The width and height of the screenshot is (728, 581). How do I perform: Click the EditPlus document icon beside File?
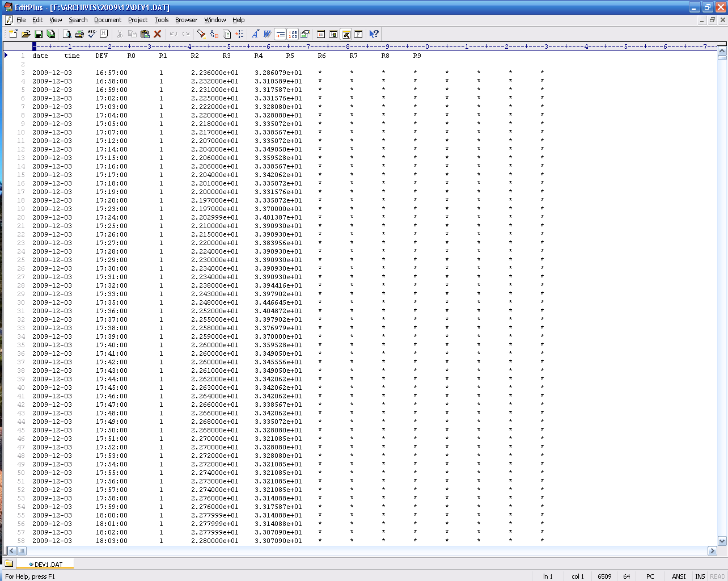pyautogui.click(x=9, y=20)
